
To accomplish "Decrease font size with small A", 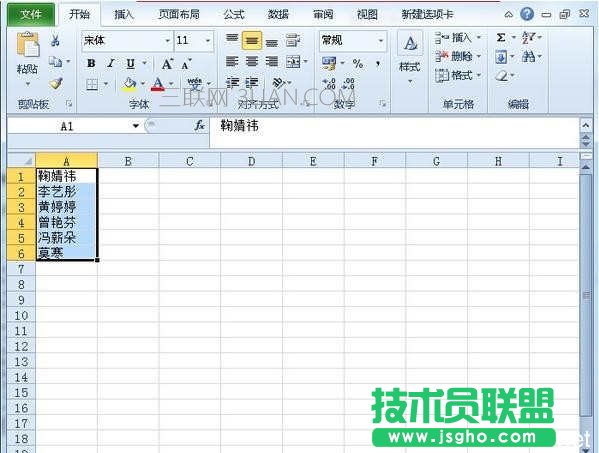I will 186,64.
